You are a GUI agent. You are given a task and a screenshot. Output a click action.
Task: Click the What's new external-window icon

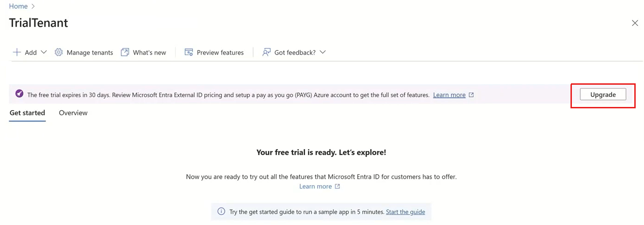[x=125, y=52]
